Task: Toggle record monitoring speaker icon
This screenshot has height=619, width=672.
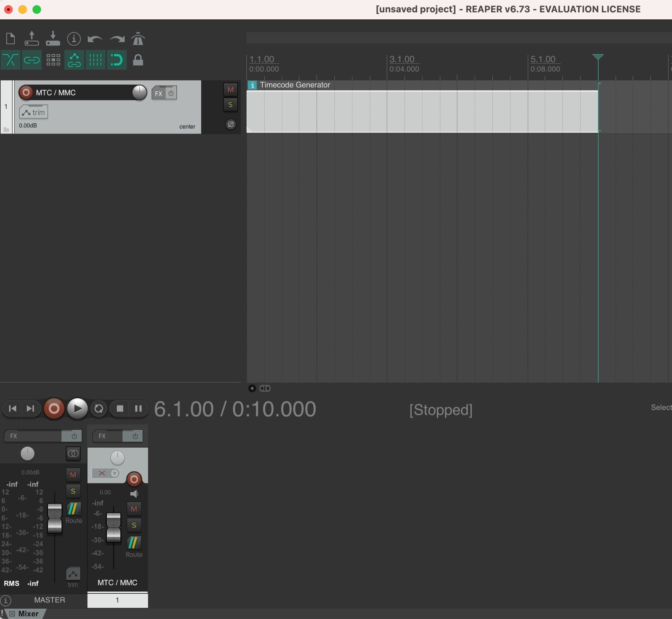Action: point(134,494)
